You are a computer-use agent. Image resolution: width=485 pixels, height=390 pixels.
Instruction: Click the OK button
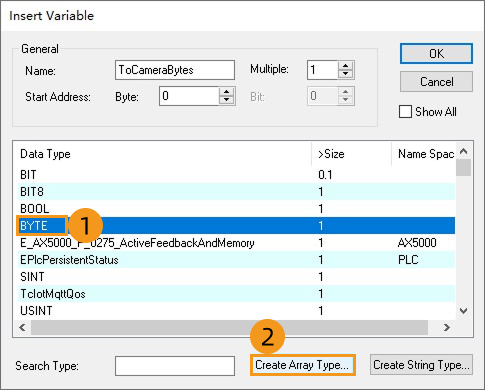pos(436,53)
